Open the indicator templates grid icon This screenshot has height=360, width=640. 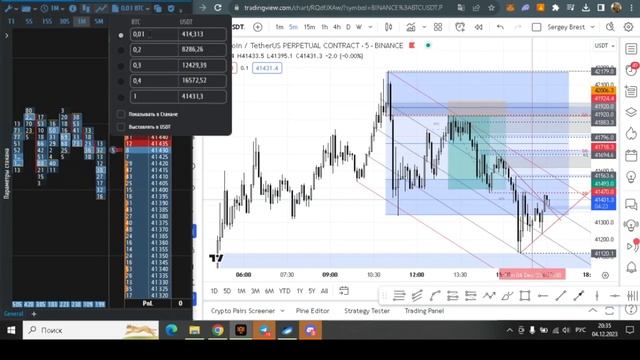(x=438, y=27)
